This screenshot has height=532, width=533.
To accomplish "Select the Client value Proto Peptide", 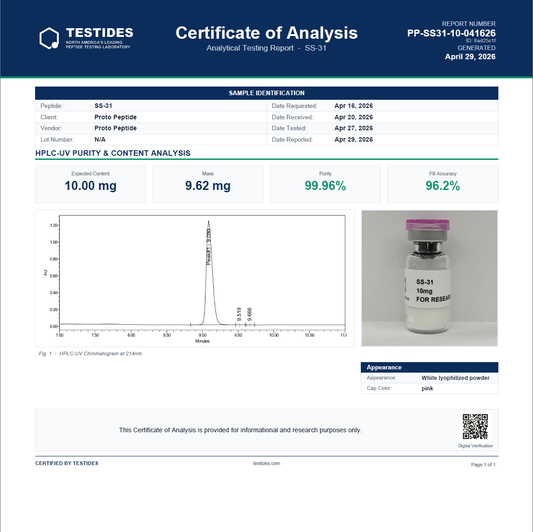I will (x=116, y=117).
